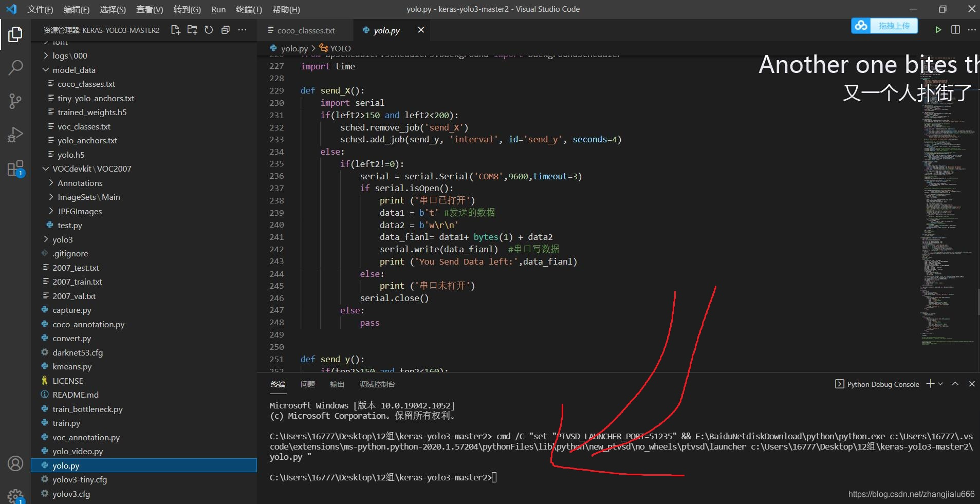Open capture.py file
The height and width of the screenshot is (504, 980).
(x=144, y=310)
